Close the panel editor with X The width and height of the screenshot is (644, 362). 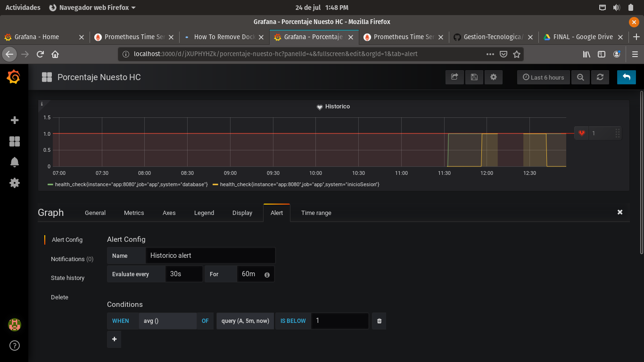[x=620, y=212]
